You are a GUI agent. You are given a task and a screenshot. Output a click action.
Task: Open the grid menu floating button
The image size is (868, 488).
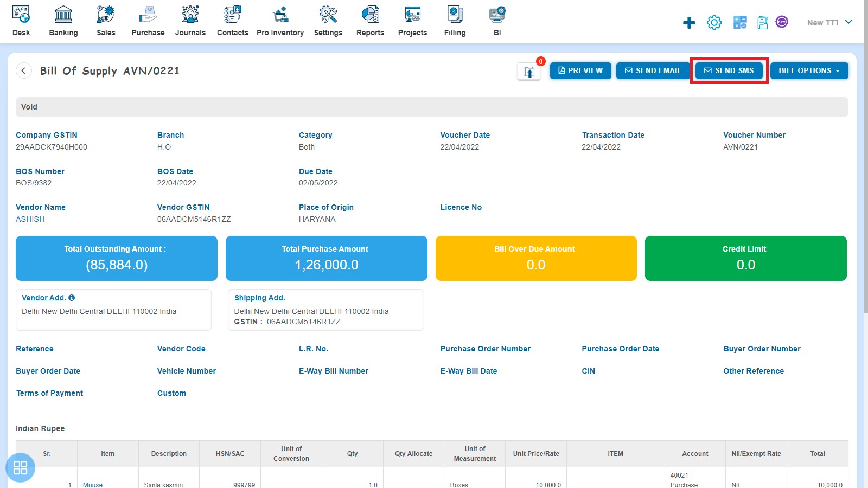point(20,467)
